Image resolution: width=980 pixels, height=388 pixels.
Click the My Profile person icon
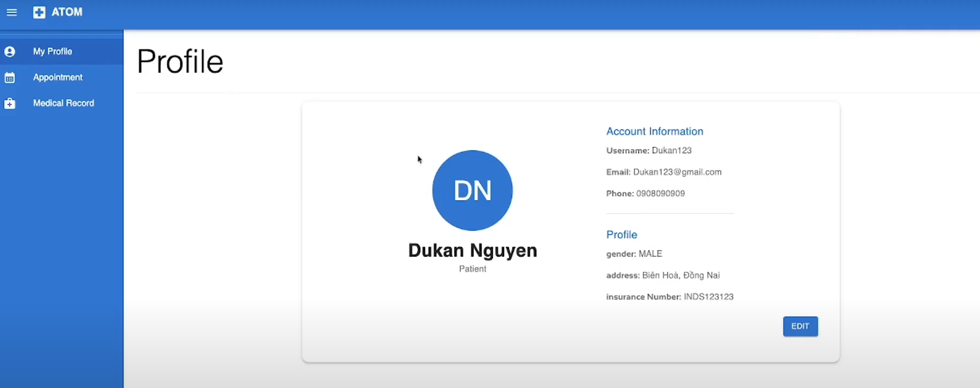10,52
